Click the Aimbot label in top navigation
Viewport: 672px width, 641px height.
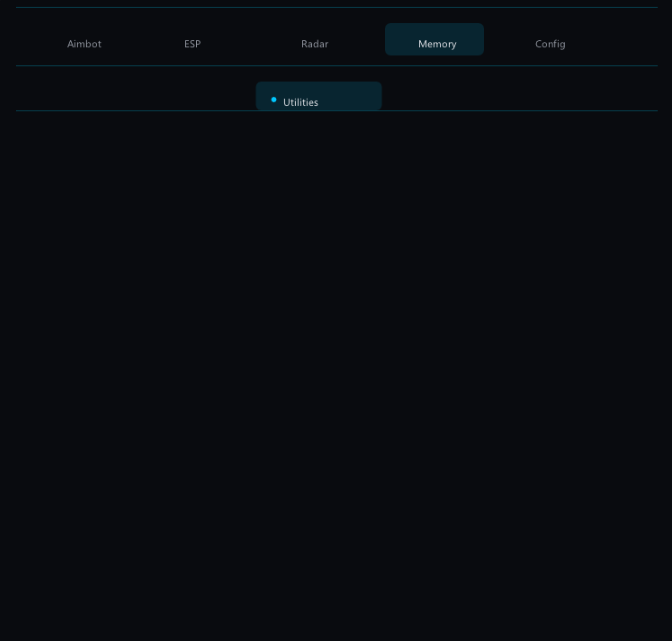(84, 44)
